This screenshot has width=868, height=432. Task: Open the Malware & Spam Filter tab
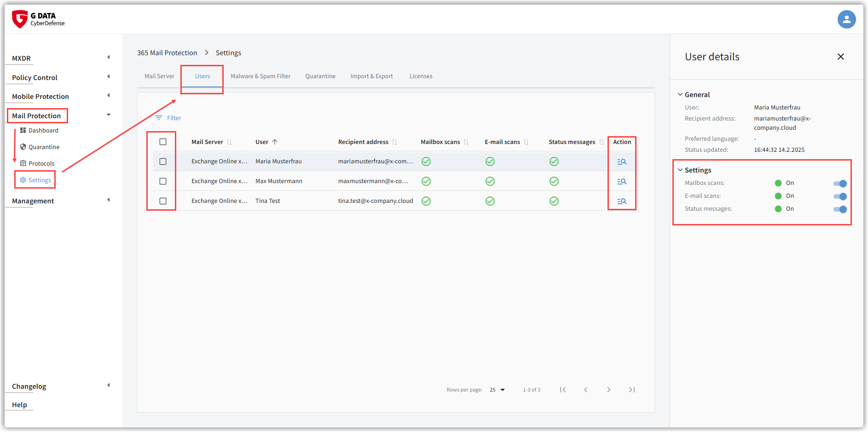coord(260,76)
